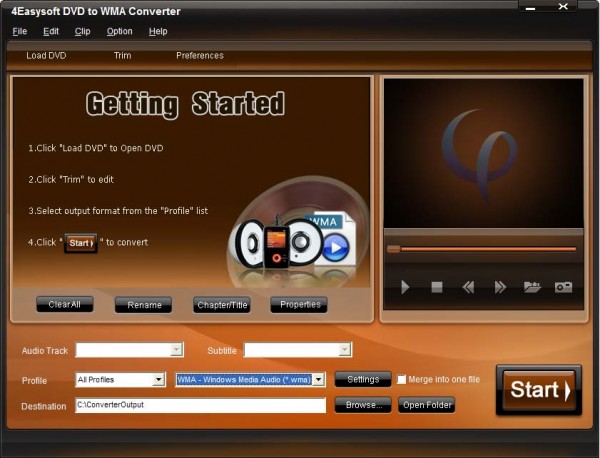Open the Help menu

(x=158, y=31)
